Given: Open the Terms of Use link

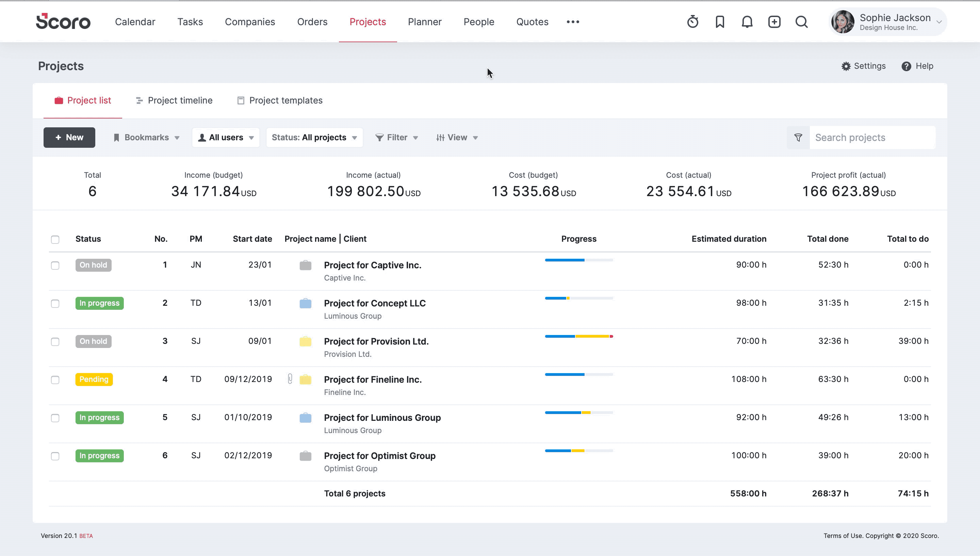Looking at the screenshot, I should coord(843,536).
